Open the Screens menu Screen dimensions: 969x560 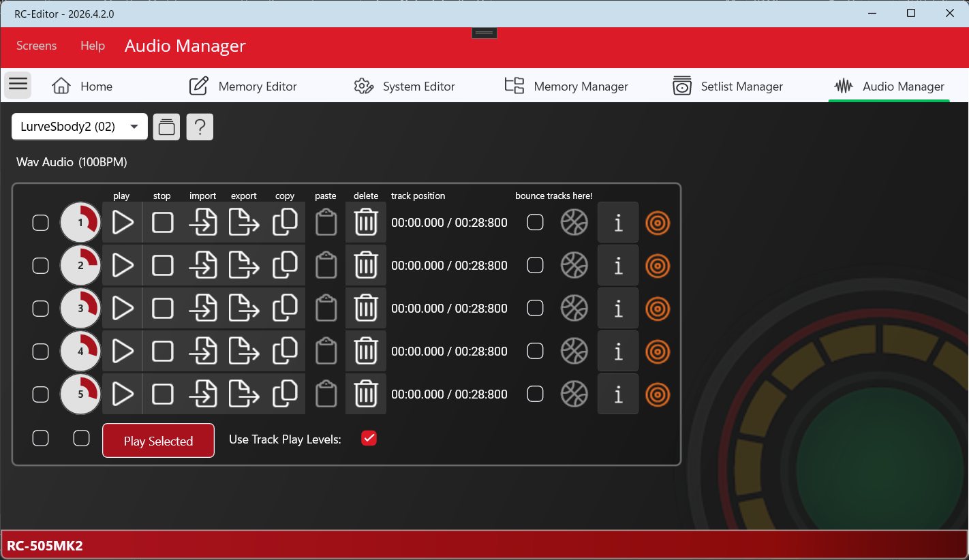tap(37, 46)
